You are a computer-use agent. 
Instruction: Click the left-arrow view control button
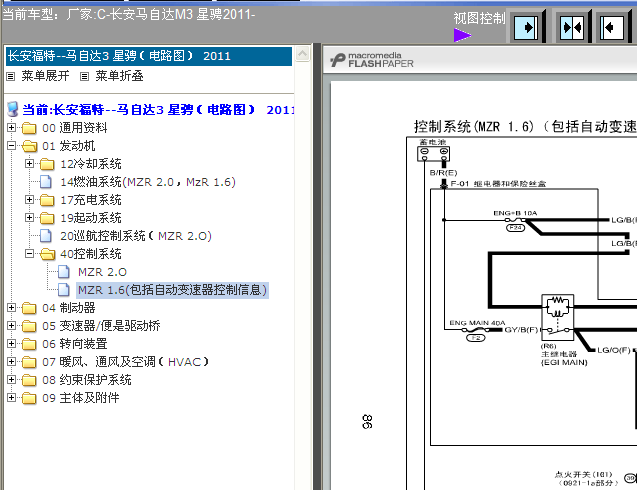point(611,28)
